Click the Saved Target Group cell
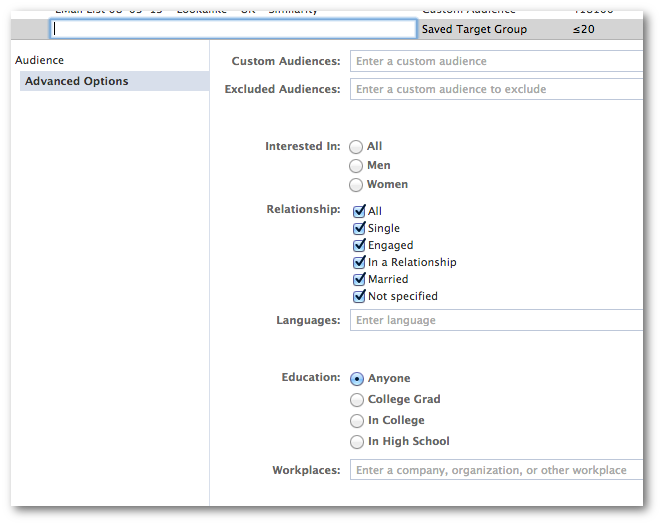 (x=474, y=29)
